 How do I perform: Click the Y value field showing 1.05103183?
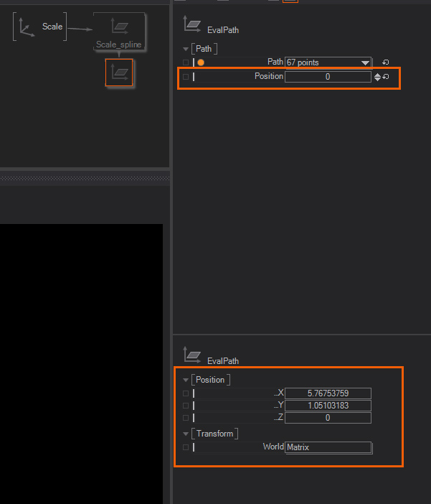point(328,406)
